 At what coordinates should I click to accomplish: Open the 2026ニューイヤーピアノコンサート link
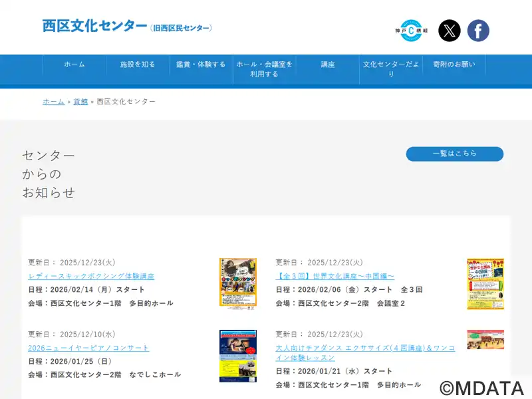[88, 348]
